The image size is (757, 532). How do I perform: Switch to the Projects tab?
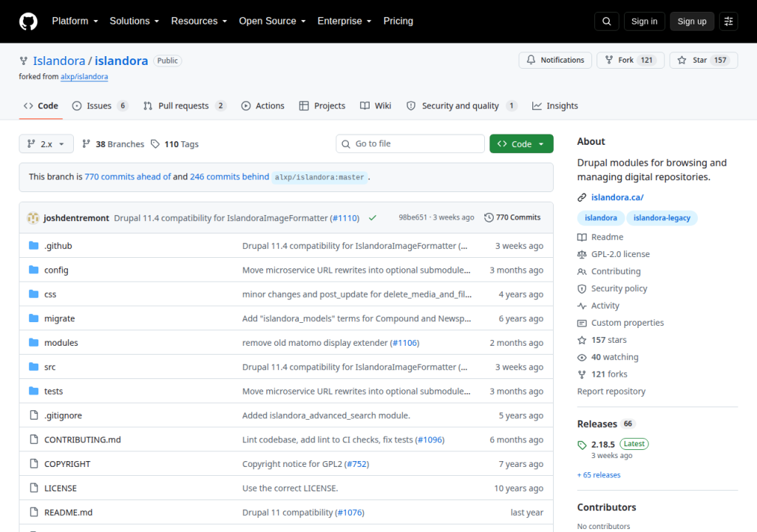pyautogui.click(x=322, y=106)
